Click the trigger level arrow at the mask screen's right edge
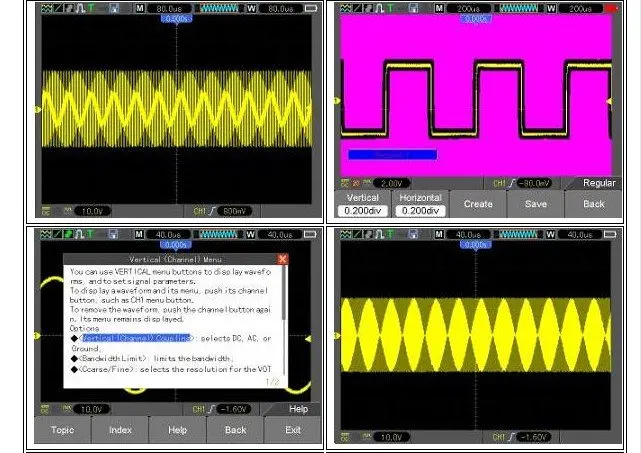Viewport: 641px width, 453px height. [x=609, y=101]
